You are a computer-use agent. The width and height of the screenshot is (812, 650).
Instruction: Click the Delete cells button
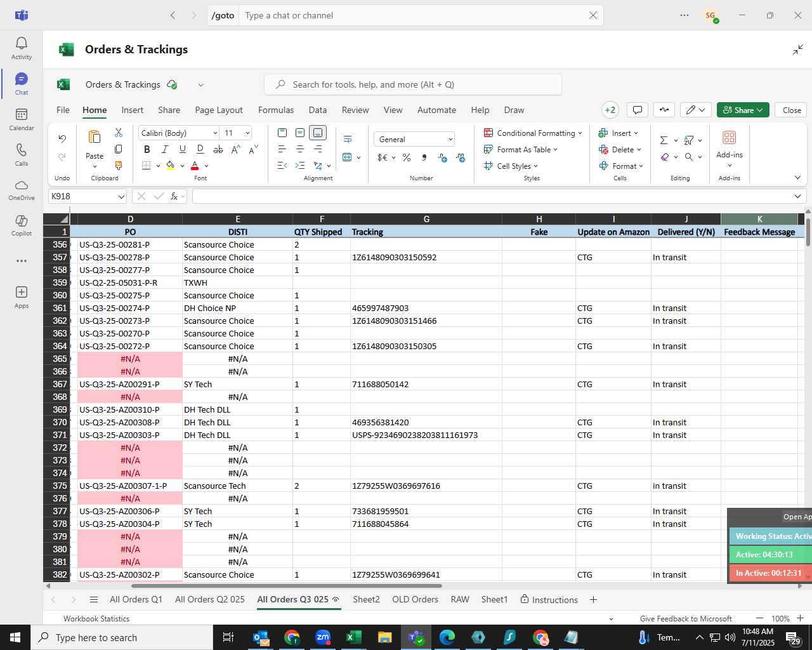click(x=620, y=150)
